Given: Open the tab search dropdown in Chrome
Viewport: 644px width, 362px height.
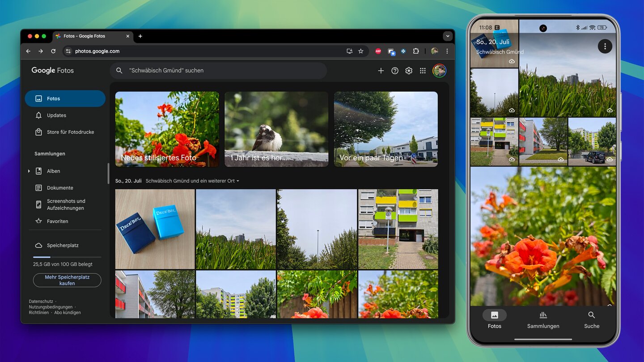Looking at the screenshot, I should [x=448, y=36].
